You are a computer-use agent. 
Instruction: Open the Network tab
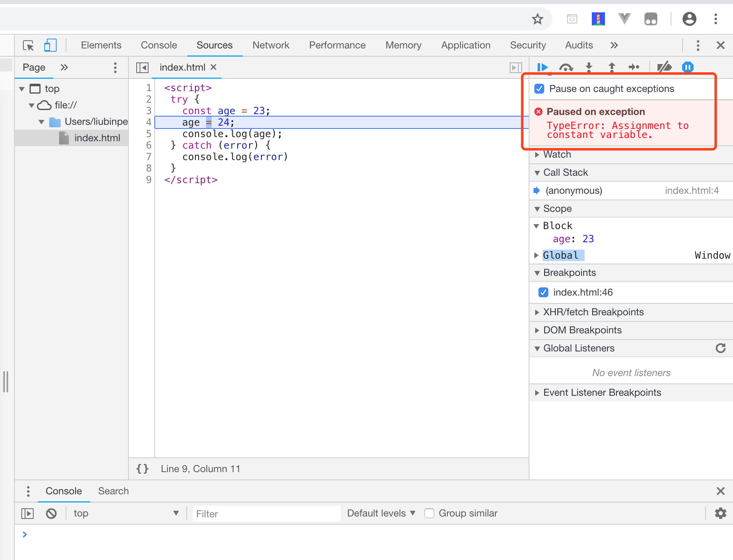coord(271,45)
